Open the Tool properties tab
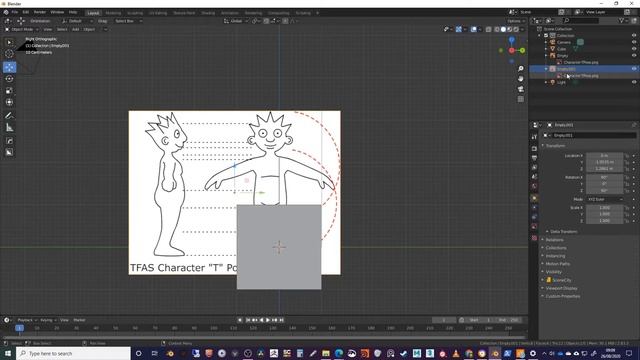640x360 pixels. 534,138
